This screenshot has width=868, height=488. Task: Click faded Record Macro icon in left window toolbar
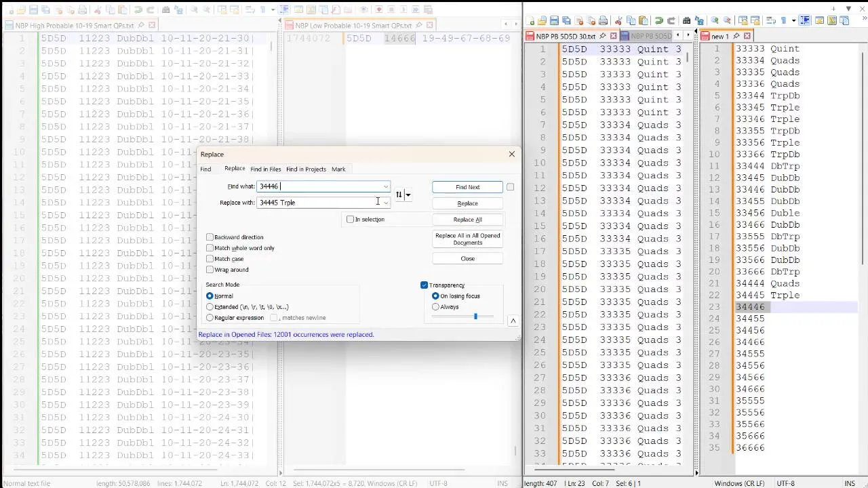click(379, 9)
